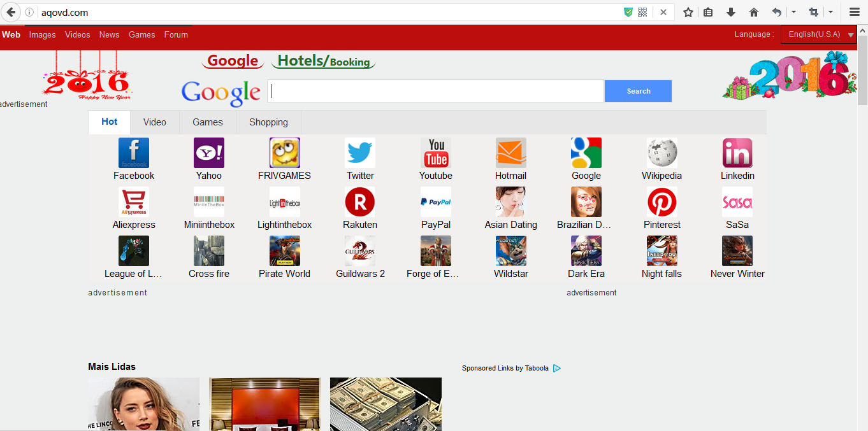
Task: Bookmark this page with the star icon
Action: click(688, 12)
